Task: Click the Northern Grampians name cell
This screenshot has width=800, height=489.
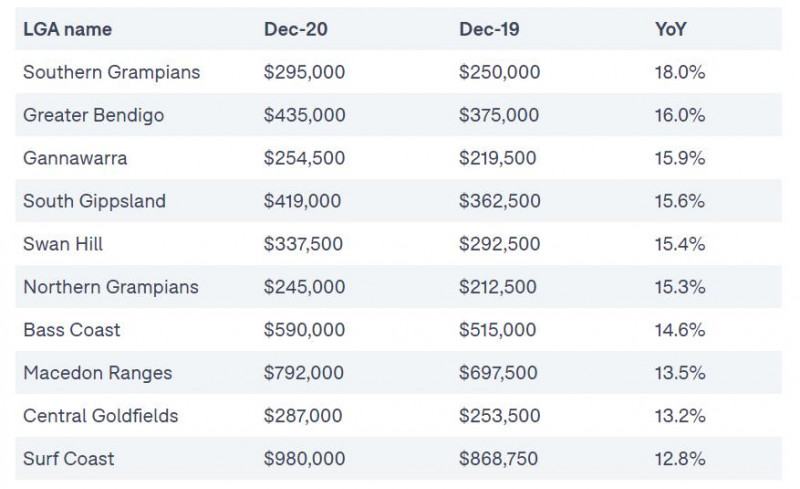Action: click(111, 287)
